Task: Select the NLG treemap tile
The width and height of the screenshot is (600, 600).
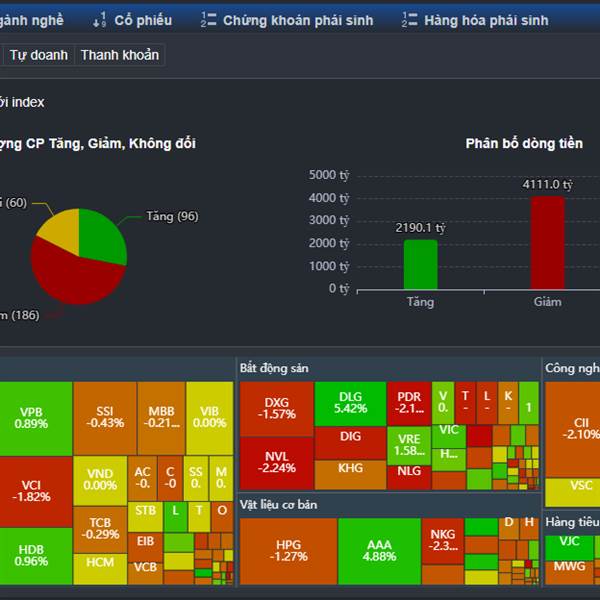Action: pyautogui.click(x=409, y=478)
